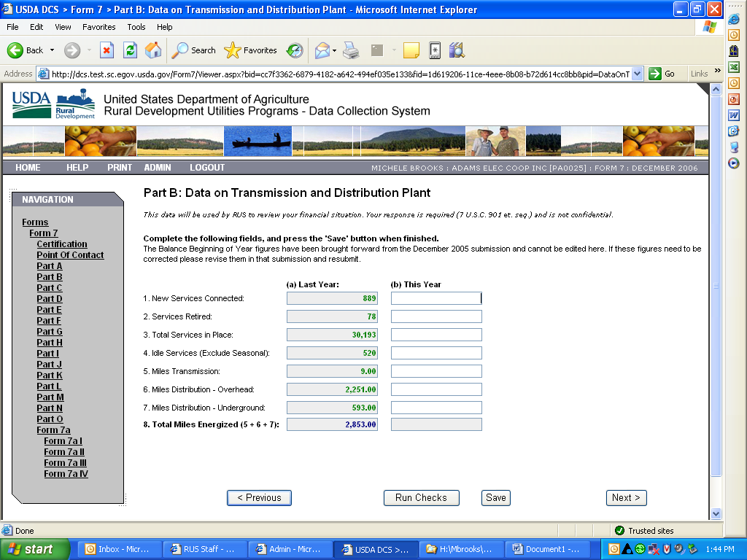Expand the Links toolbar chevron
This screenshot has width=747, height=560.
pyautogui.click(x=717, y=71)
